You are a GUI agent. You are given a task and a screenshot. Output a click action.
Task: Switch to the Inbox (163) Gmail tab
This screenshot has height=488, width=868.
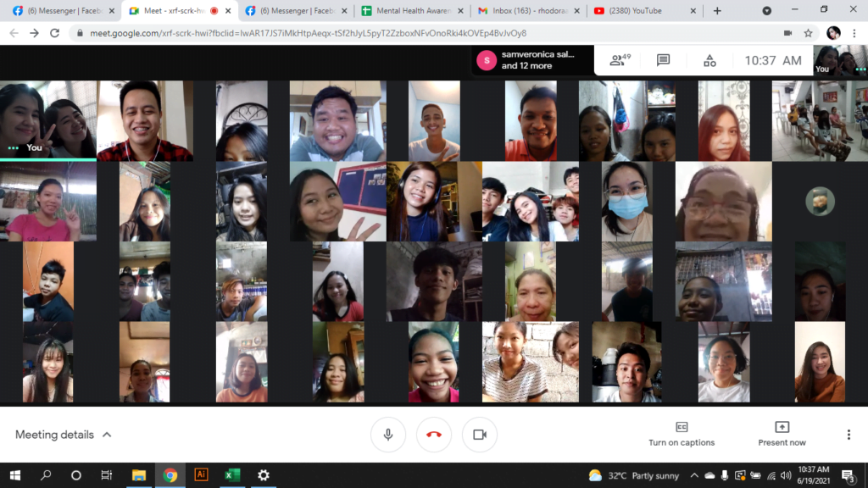tap(526, 11)
